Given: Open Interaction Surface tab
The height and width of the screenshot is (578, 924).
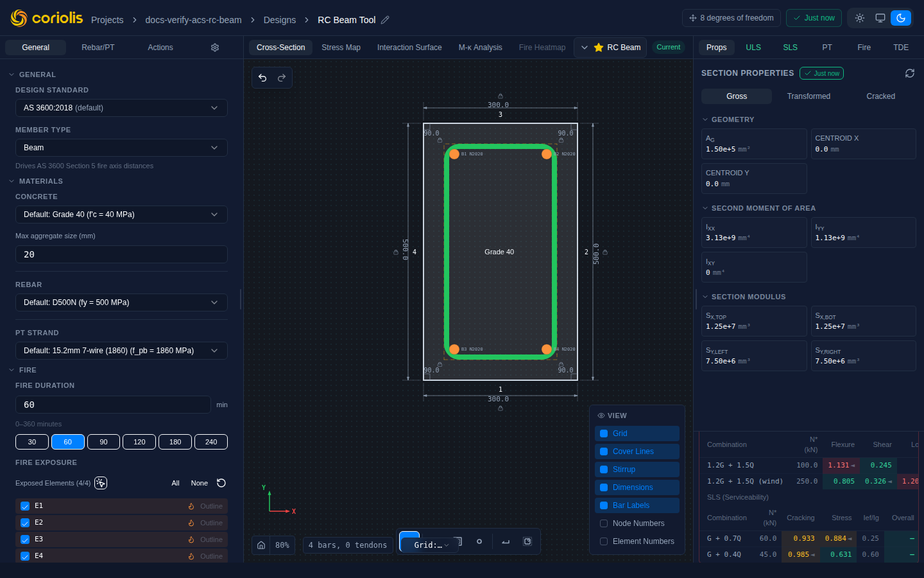Looking at the screenshot, I should coord(409,48).
